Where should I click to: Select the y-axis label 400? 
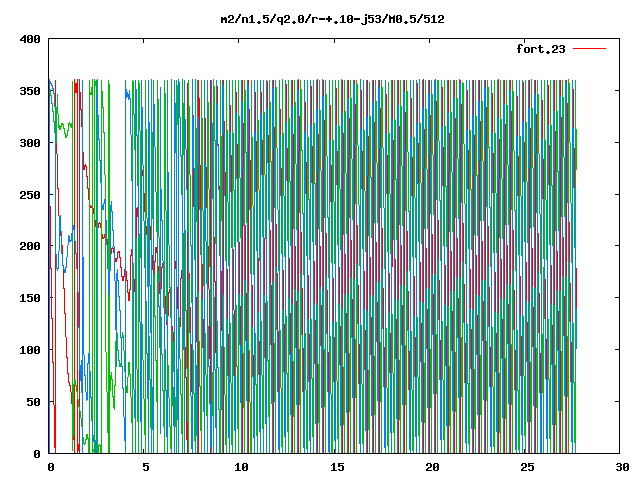click(30, 39)
